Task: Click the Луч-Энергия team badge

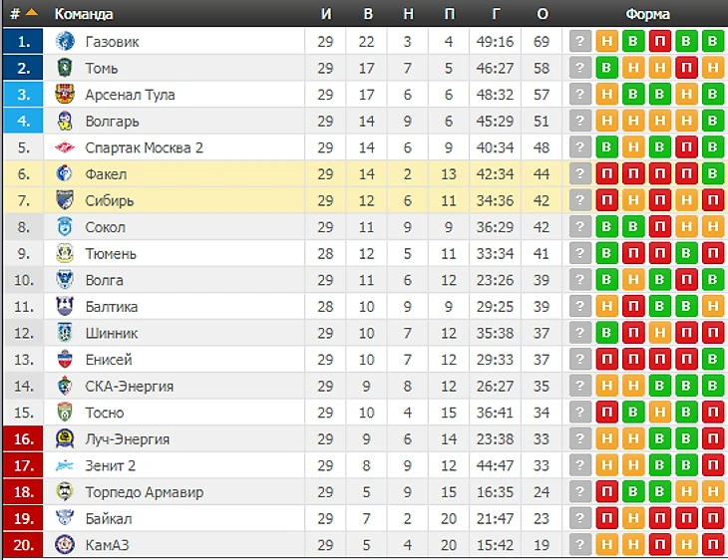Action: click(x=65, y=438)
